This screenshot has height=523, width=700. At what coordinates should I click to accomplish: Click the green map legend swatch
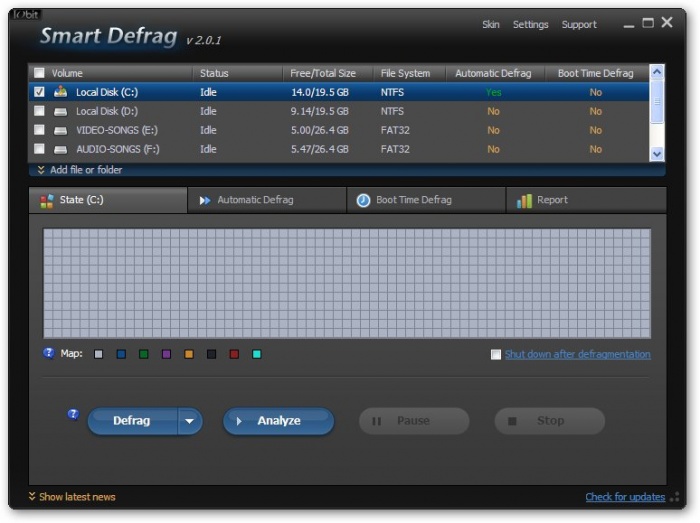[x=144, y=354]
